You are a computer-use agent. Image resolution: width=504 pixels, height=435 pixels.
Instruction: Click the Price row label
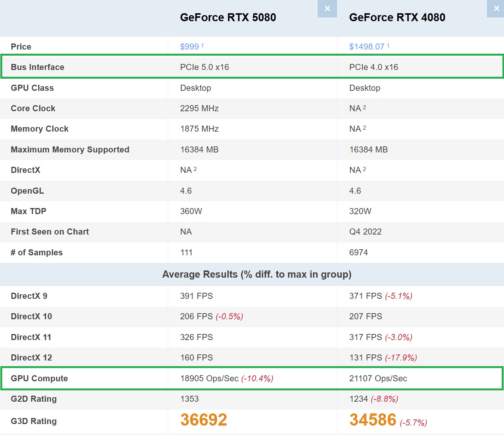21,47
